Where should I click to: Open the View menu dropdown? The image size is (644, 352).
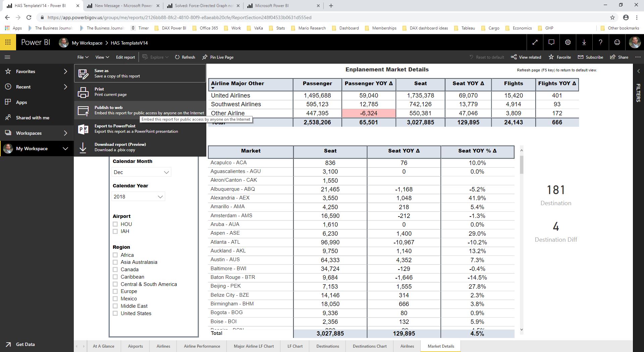[x=102, y=57]
